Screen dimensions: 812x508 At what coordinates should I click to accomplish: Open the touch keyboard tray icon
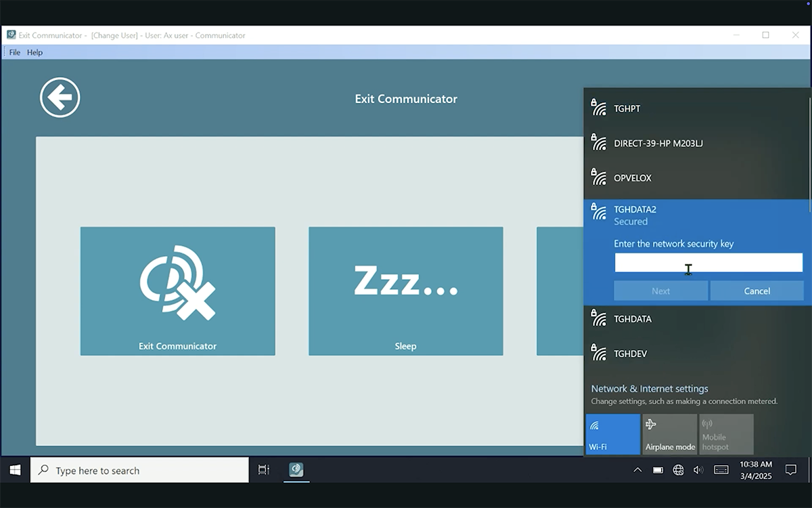tap(721, 470)
